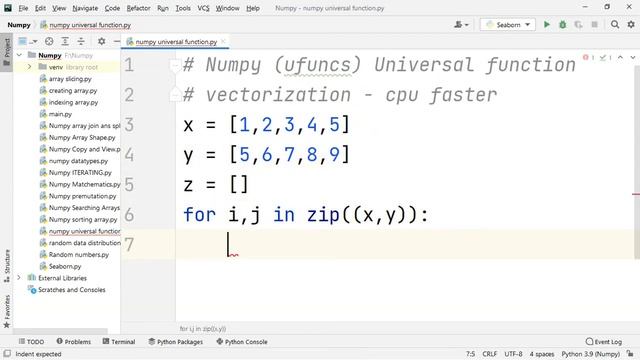The width and height of the screenshot is (640, 360).
Task: Open the Refactor menu
Action: 138,8
